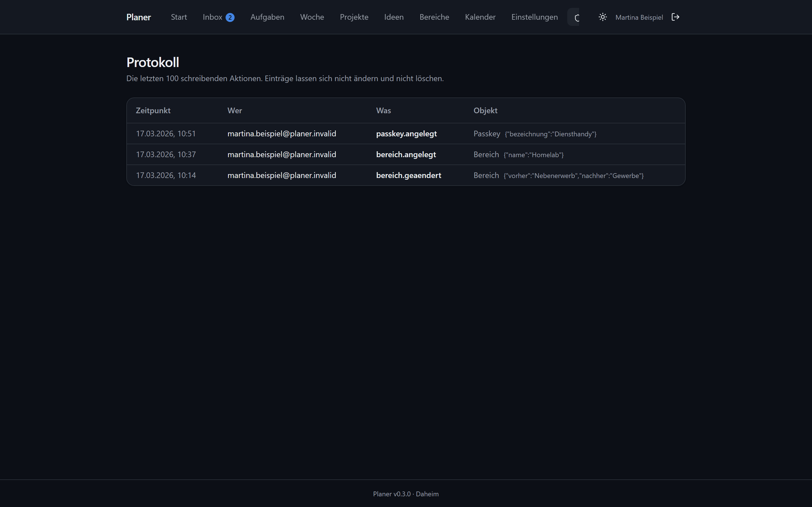Image resolution: width=812 pixels, height=507 pixels.
Task: Log out via the exit arrow icon
Action: point(676,17)
